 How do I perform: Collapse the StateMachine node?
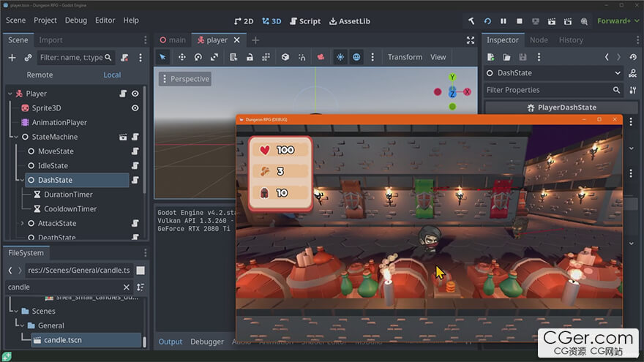pyautogui.click(x=16, y=137)
